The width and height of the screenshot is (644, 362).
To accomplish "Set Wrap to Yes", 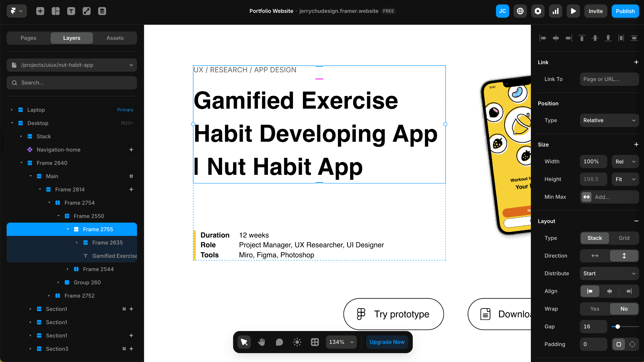I will tap(594, 309).
